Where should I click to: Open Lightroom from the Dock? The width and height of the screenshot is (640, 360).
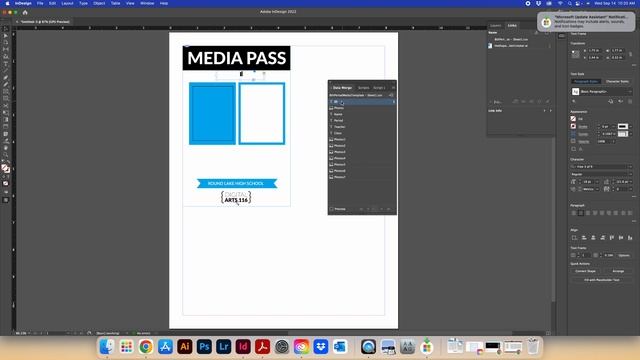224,347
